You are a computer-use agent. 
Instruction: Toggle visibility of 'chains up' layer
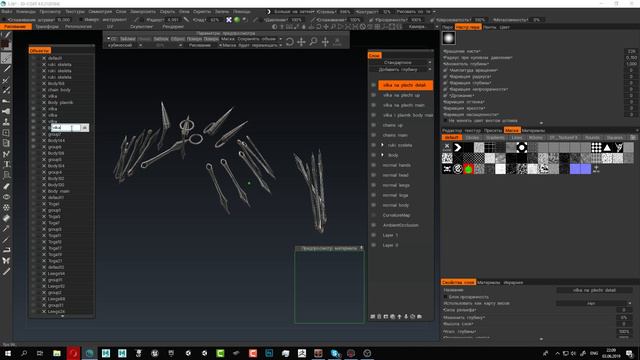tap(373, 125)
